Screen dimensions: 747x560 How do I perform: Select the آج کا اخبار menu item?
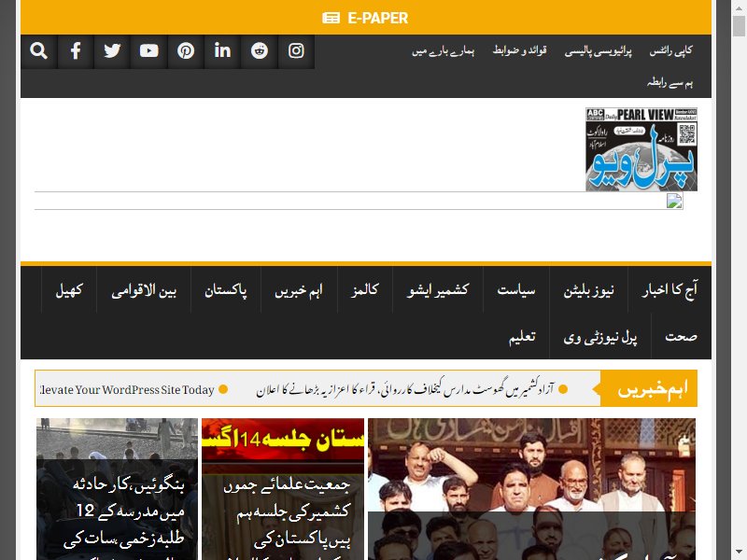pyautogui.click(x=669, y=289)
